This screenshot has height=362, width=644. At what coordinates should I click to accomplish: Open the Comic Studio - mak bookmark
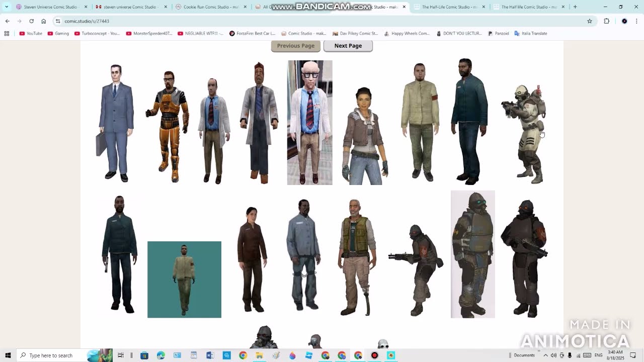point(304,33)
